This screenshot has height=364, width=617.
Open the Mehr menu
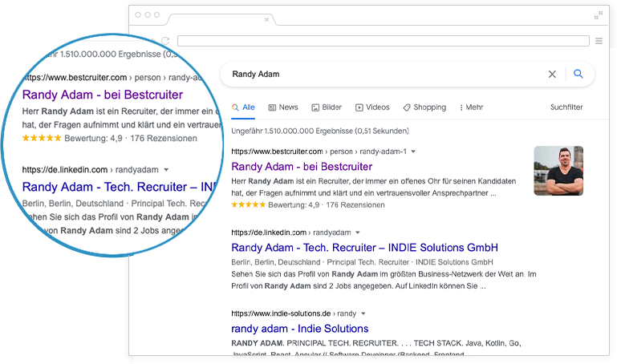tap(471, 107)
